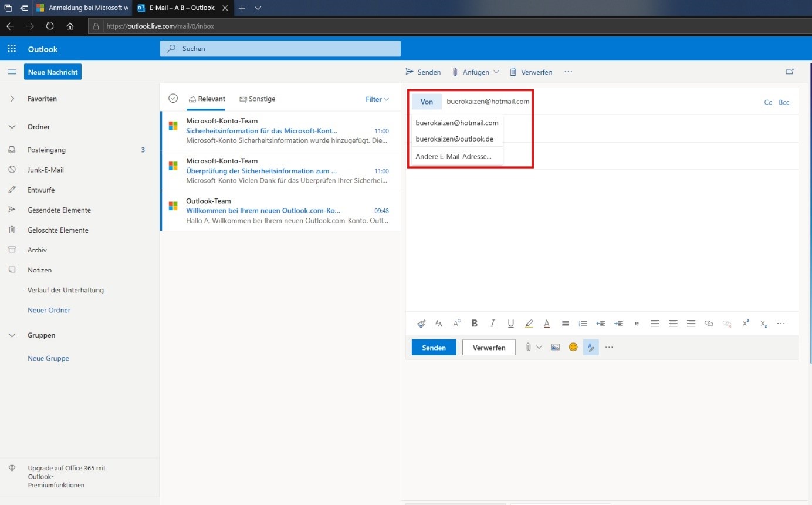
Task: Decrease the paragraph indent
Action: tap(601, 324)
